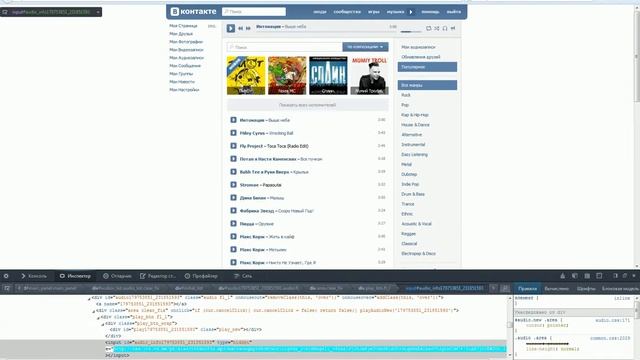This screenshot has width=640, height=360.
Task: Open Мои Новости in the left menu
Action: point(182,82)
